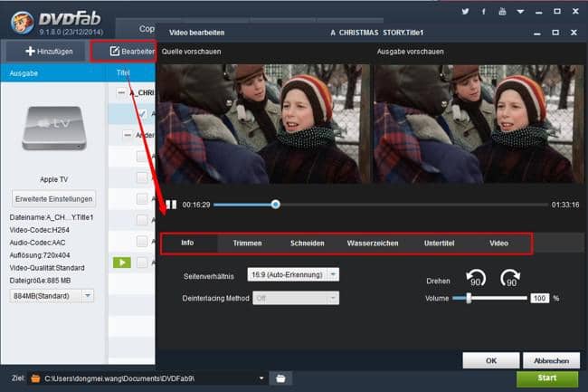Check the title checkbox beside the green play icon
The image size is (588, 392).
point(142,263)
